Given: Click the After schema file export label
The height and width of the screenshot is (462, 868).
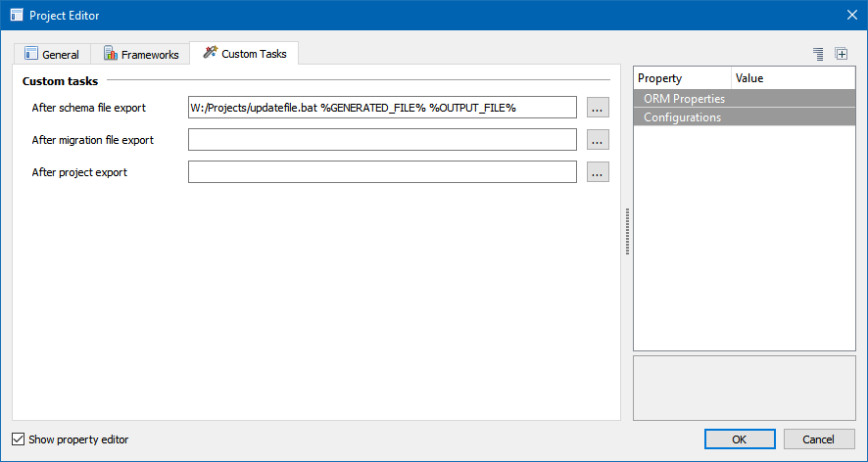Looking at the screenshot, I should pos(89,108).
